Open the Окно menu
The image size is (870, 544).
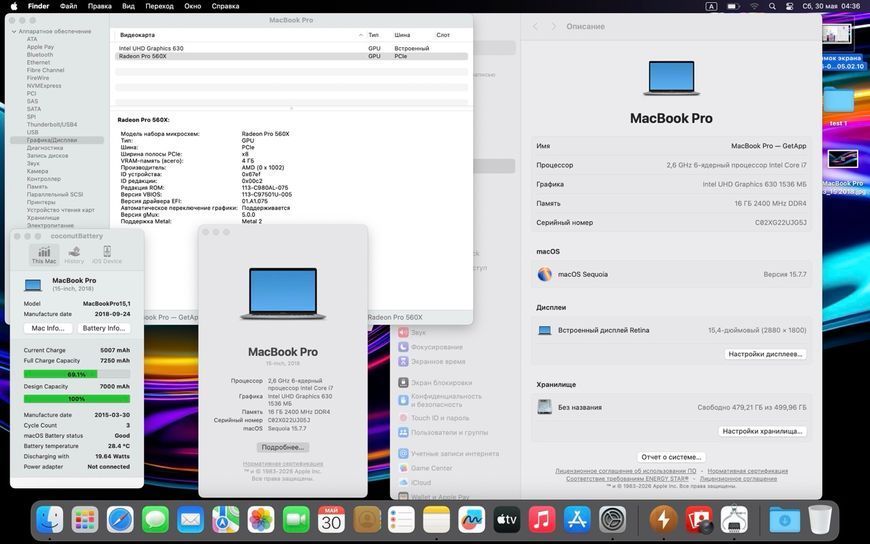193,6
